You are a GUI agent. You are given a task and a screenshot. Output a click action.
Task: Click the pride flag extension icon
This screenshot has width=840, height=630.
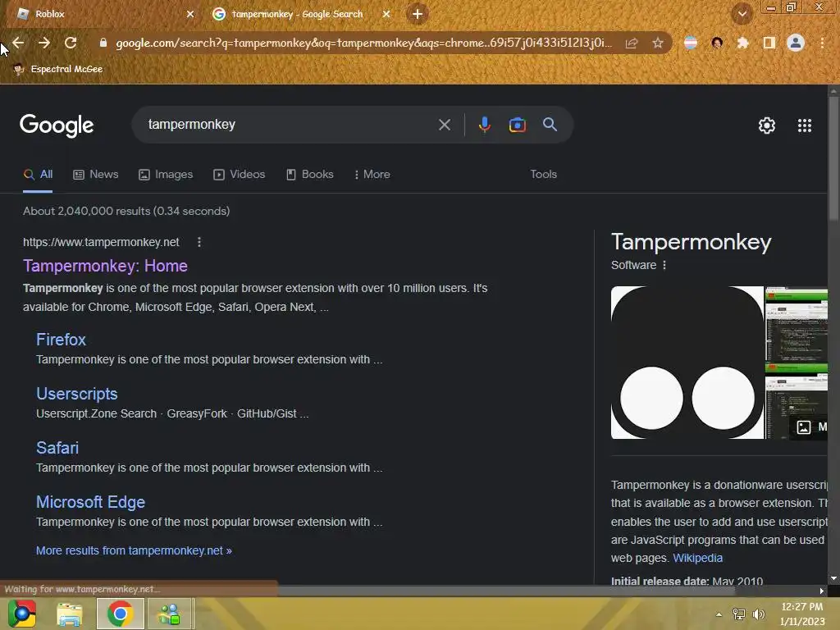[x=691, y=43]
